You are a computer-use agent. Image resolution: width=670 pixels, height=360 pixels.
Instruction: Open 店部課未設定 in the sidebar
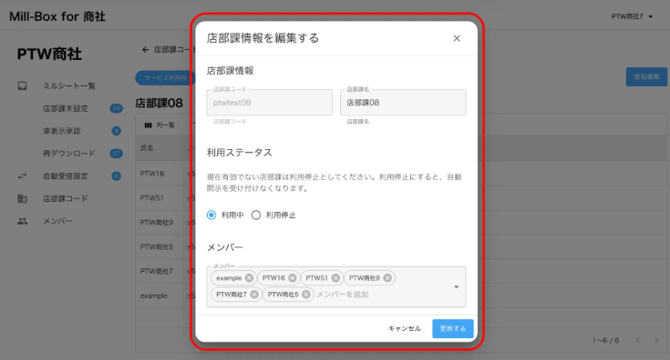(65, 108)
